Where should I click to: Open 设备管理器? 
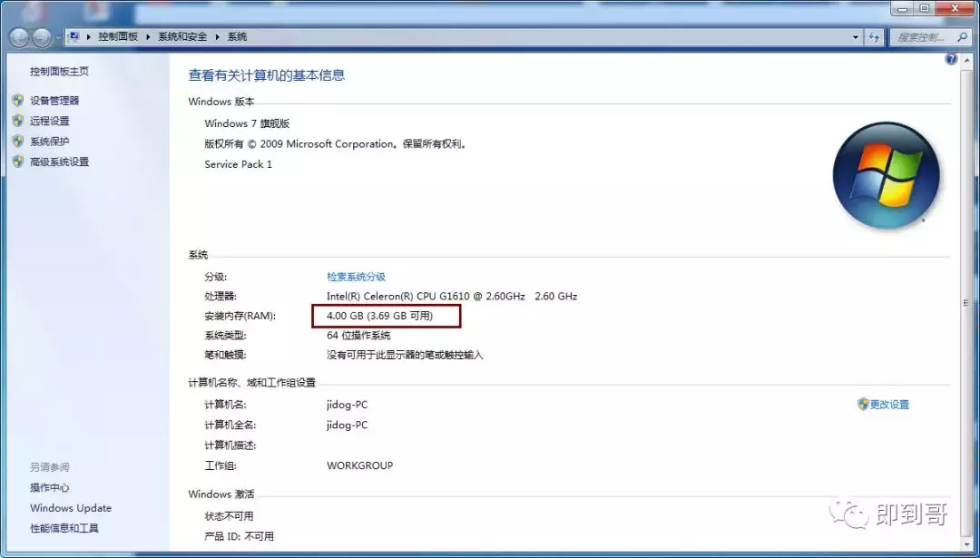tap(54, 100)
